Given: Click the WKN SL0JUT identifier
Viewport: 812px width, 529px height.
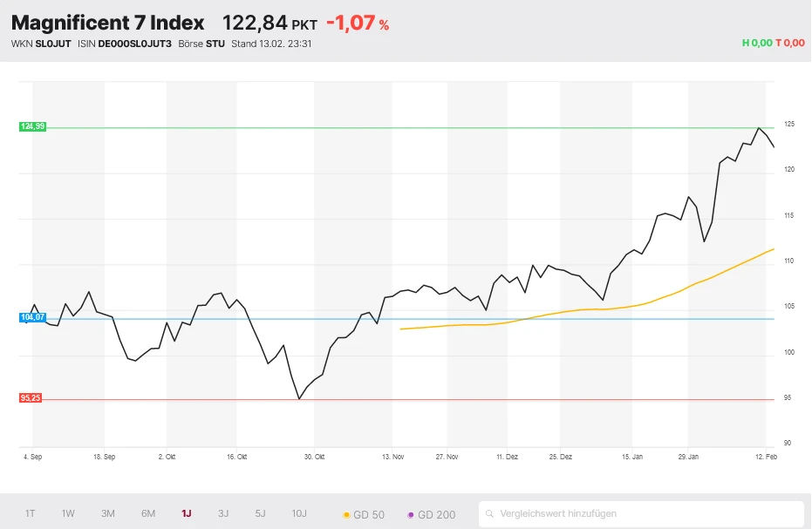Looking at the screenshot, I should click(39, 43).
